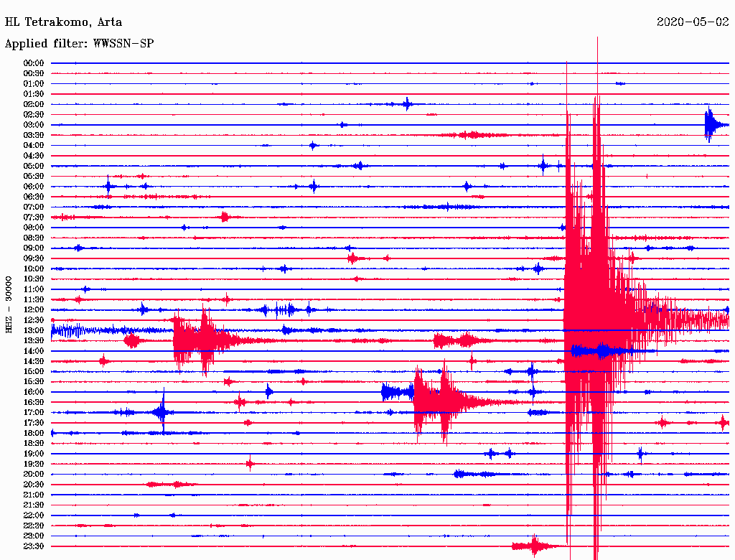Select the 10:00 time label
Screen dimensions: 735x560
tap(33, 269)
